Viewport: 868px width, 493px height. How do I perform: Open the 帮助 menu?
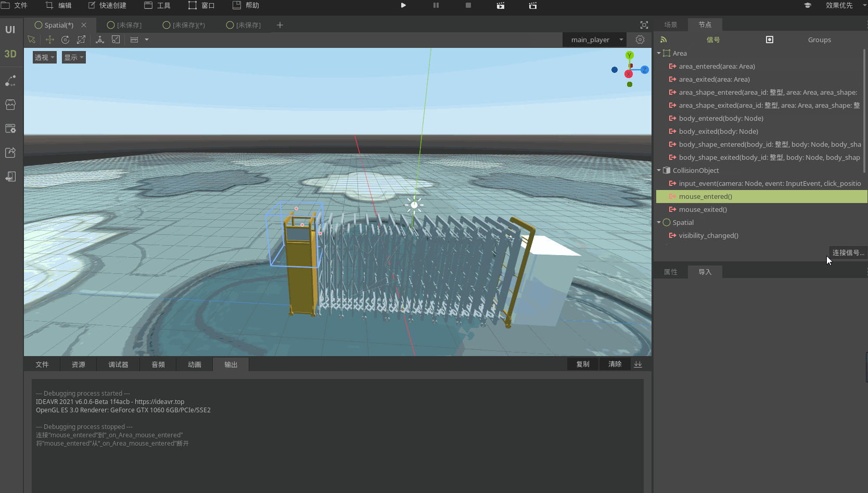point(246,5)
